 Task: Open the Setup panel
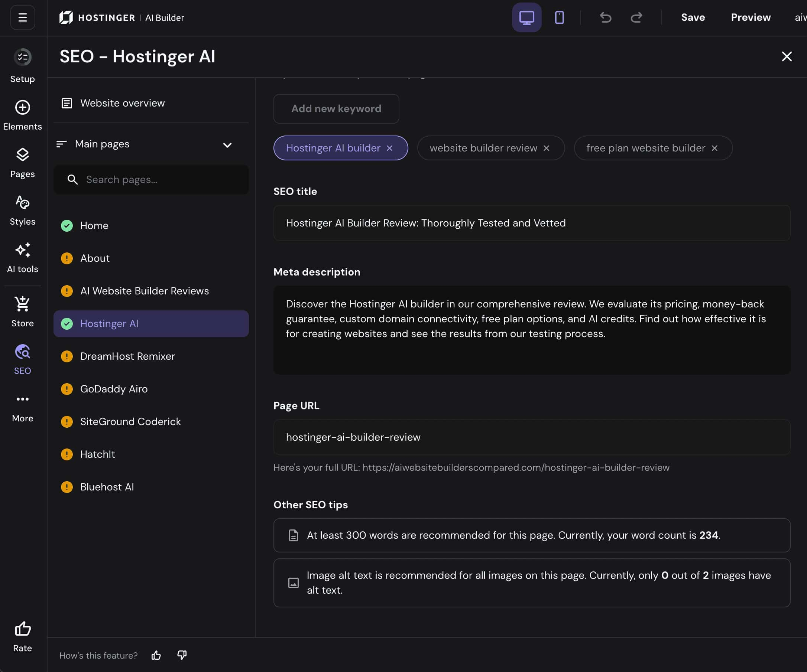[x=23, y=66]
